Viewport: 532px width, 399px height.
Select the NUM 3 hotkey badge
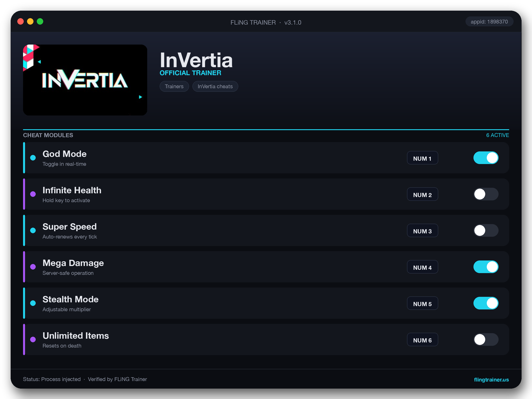(x=422, y=230)
